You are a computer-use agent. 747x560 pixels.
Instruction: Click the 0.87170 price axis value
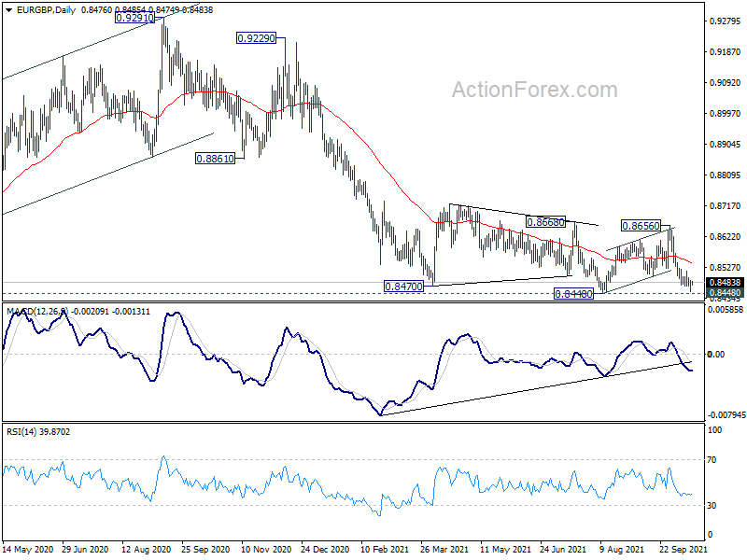(726, 205)
